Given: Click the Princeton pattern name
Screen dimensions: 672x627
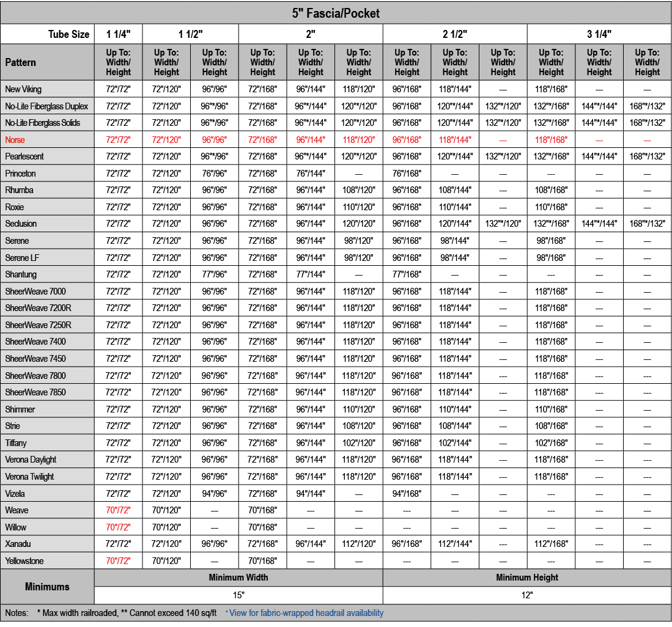Looking at the screenshot, I should (x=21, y=174).
